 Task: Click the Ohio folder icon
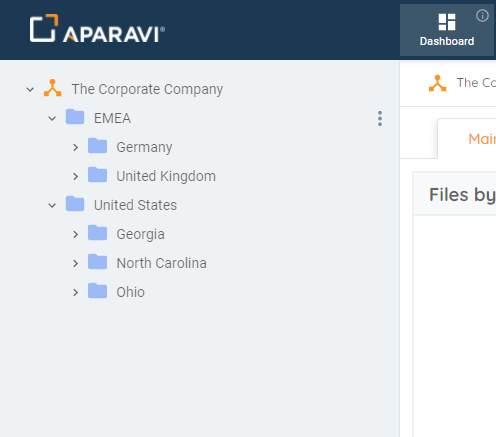pyautogui.click(x=97, y=291)
